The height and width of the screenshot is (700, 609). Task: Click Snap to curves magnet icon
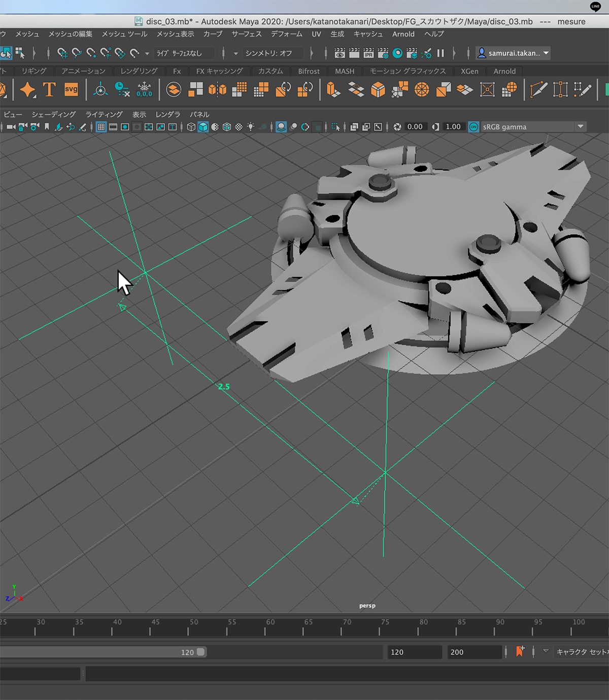point(77,53)
